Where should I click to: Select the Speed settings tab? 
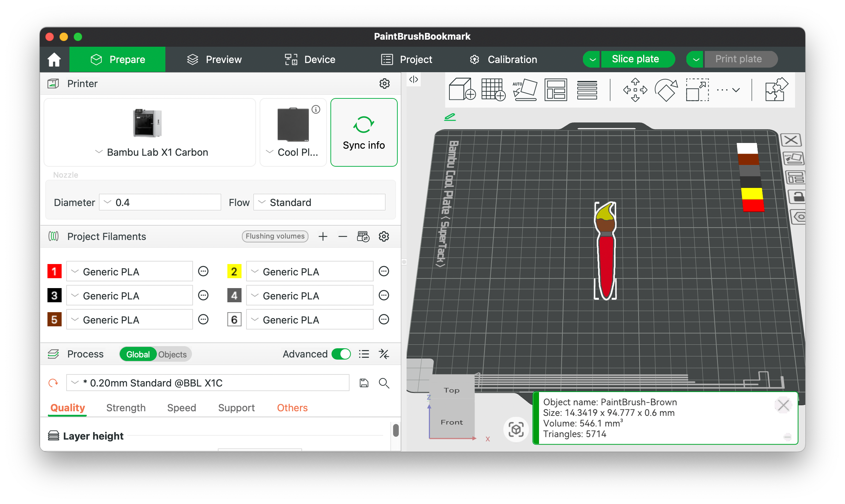tap(181, 408)
